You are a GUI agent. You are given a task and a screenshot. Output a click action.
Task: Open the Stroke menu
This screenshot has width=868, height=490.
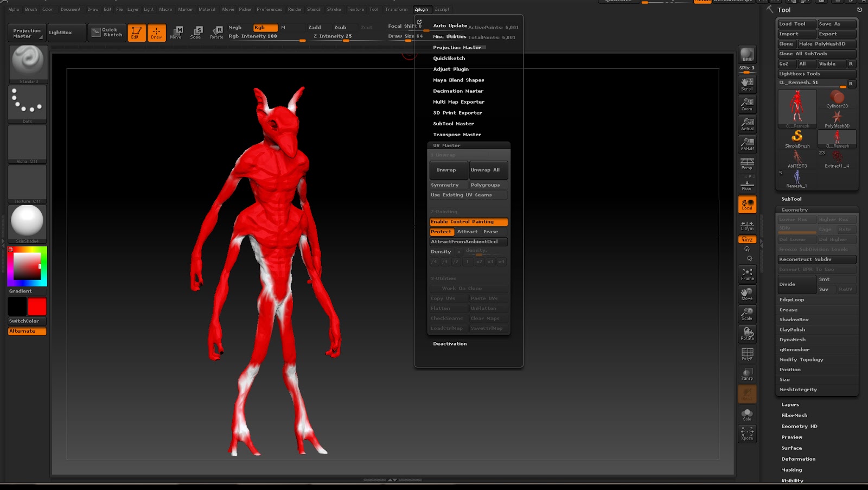click(x=334, y=9)
